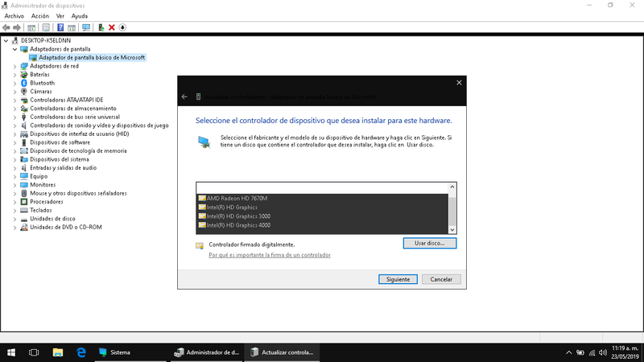Click the Update driver green arrow icon

pos(101,27)
